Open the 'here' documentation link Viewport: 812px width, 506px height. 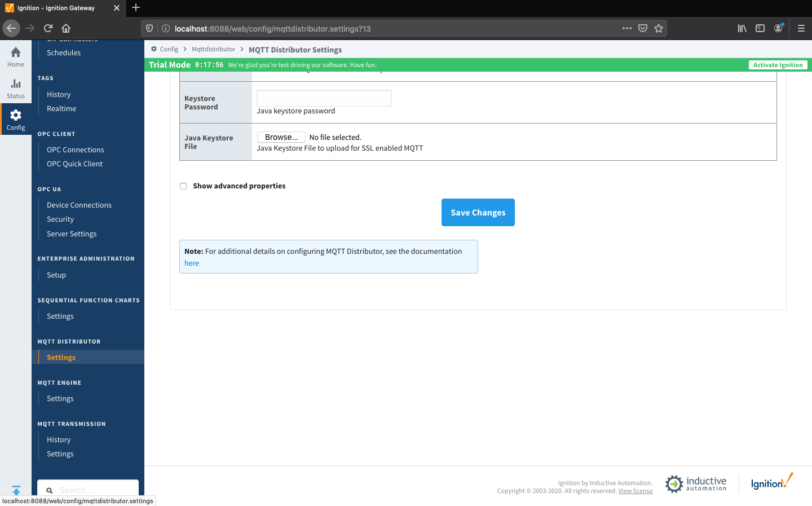(192, 263)
